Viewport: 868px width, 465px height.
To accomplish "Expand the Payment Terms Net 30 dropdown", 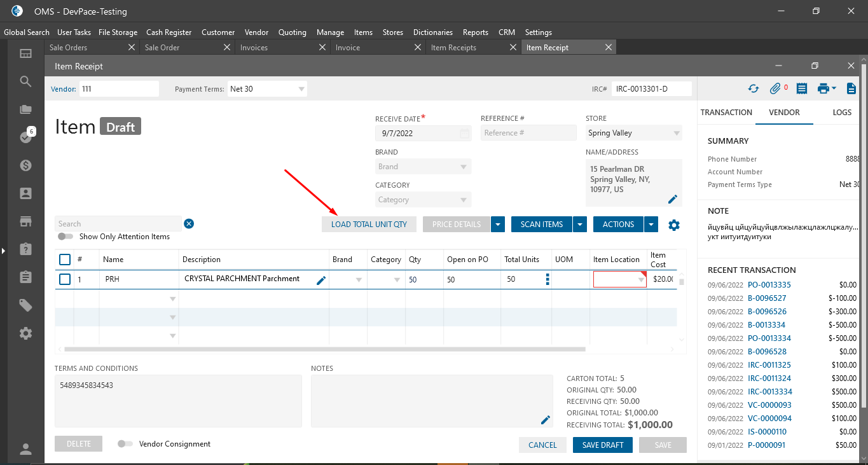I will click(301, 89).
